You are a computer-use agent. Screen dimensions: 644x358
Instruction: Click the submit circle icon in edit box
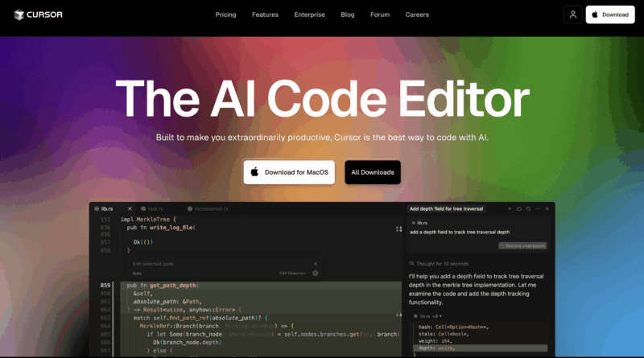pos(316,274)
